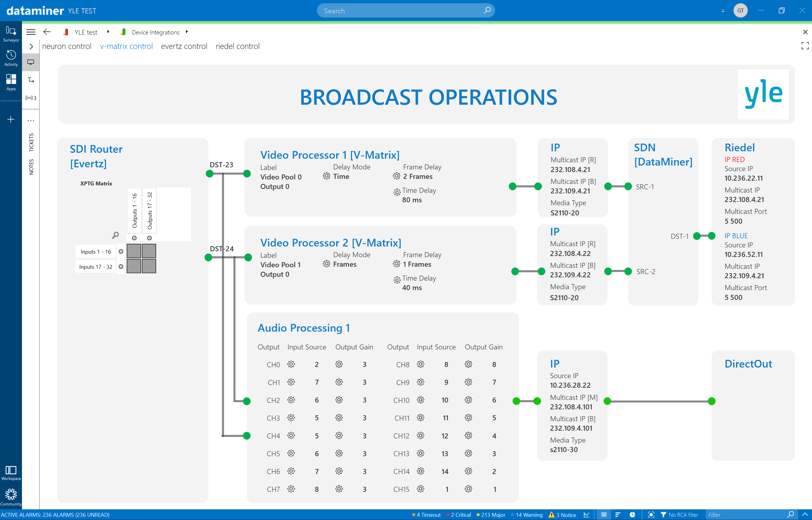The width and height of the screenshot is (812, 520).
Task: Open the Device Integrations breadcrumb link
Action: click(x=156, y=32)
